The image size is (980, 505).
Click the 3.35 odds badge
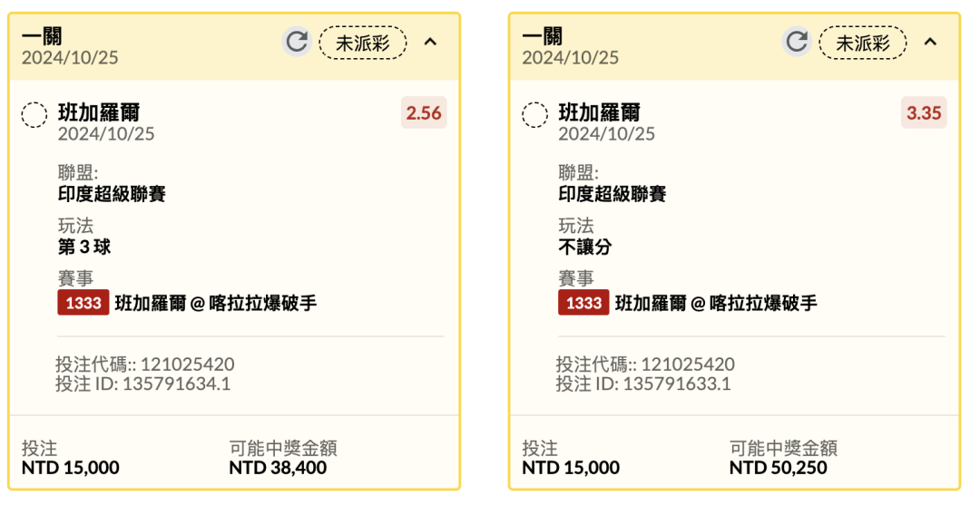[x=924, y=113]
